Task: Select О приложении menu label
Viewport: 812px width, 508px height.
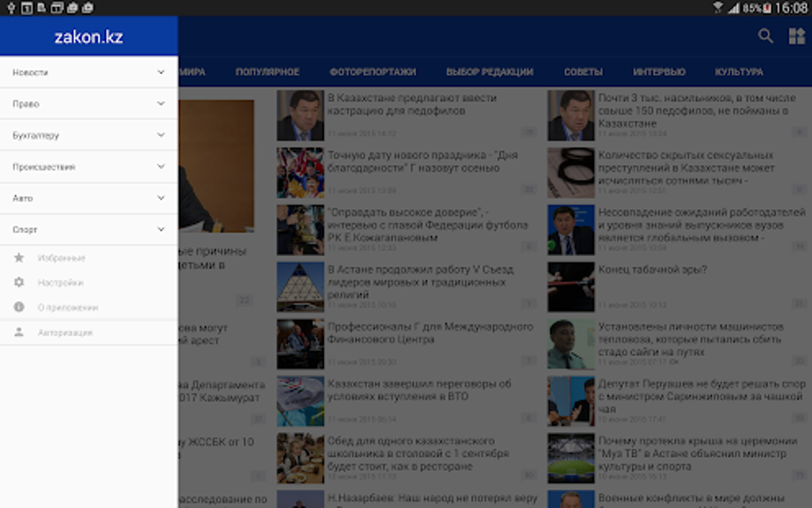Action: [68, 307]
